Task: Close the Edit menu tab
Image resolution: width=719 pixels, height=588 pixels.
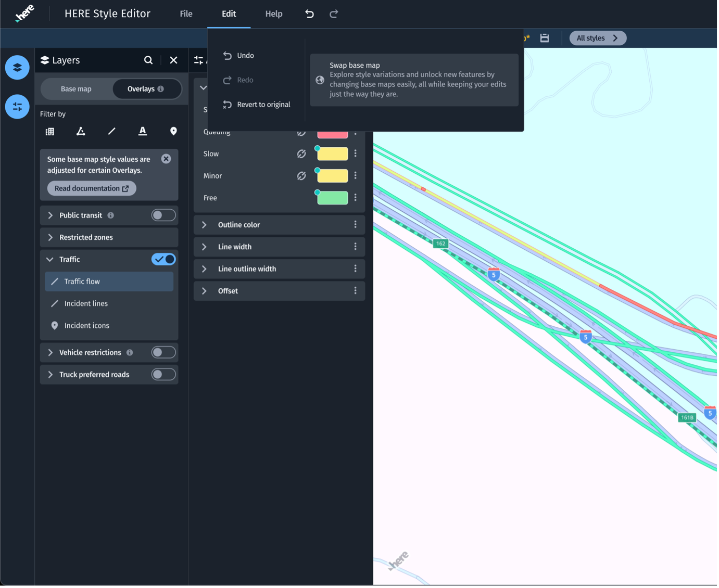Action: point(229,14)
